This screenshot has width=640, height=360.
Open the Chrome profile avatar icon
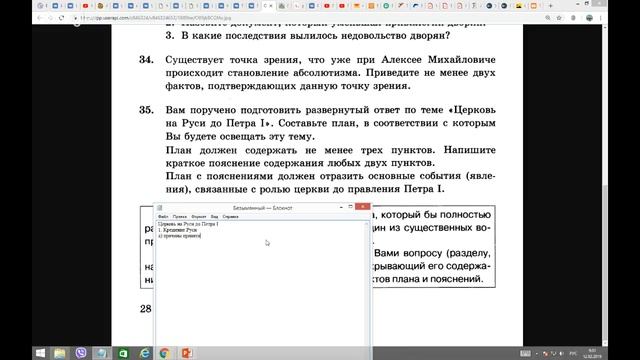click(589, 18)
